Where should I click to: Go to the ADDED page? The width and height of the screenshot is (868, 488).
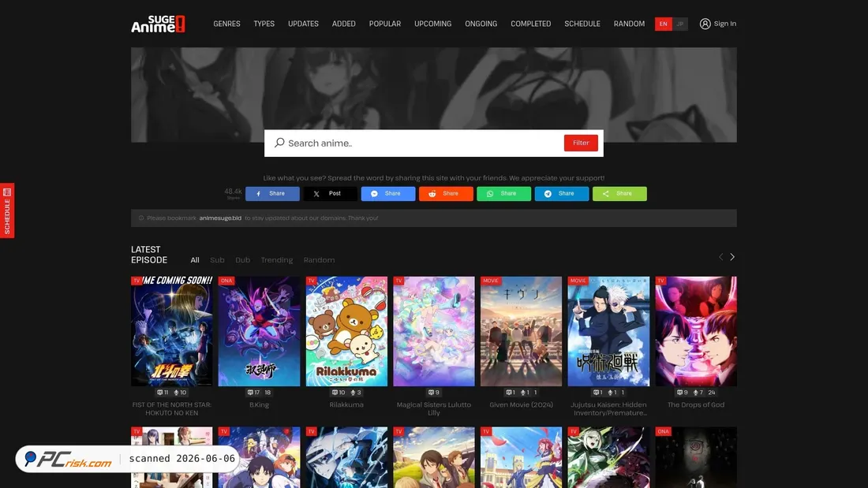coord(344,24)
